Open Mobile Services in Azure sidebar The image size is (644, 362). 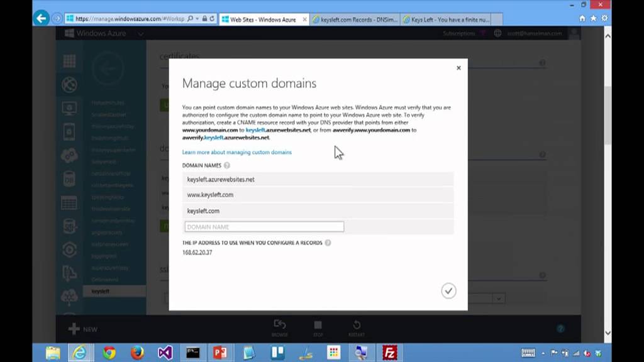pos(69,132)
